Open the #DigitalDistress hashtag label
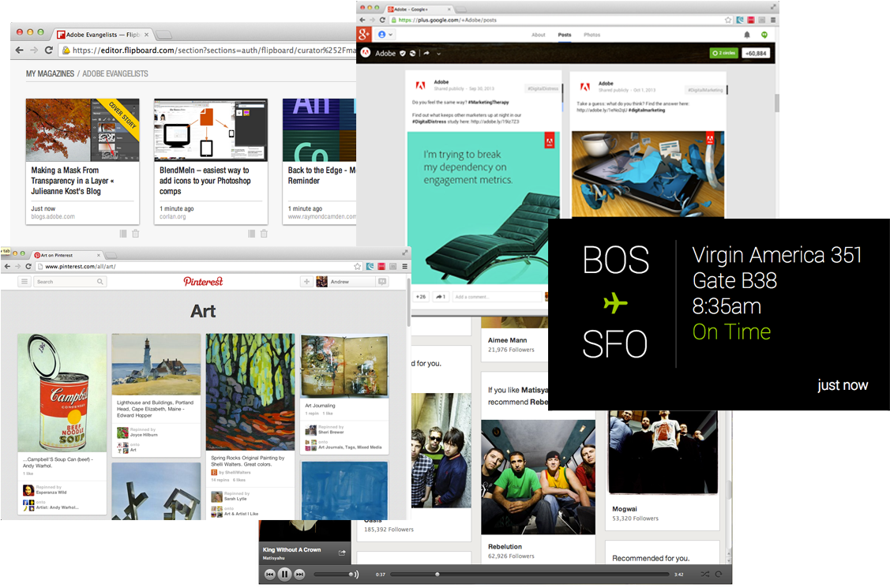The width and height of the screenshot is (890, 588). [x=543, y=89]
